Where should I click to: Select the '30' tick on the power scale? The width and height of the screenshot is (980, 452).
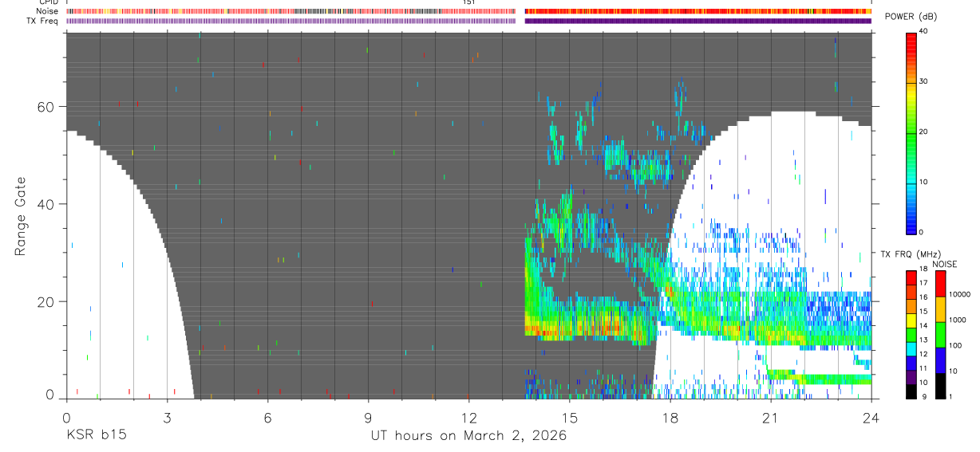pyautogui.click(x=923, y=81)
